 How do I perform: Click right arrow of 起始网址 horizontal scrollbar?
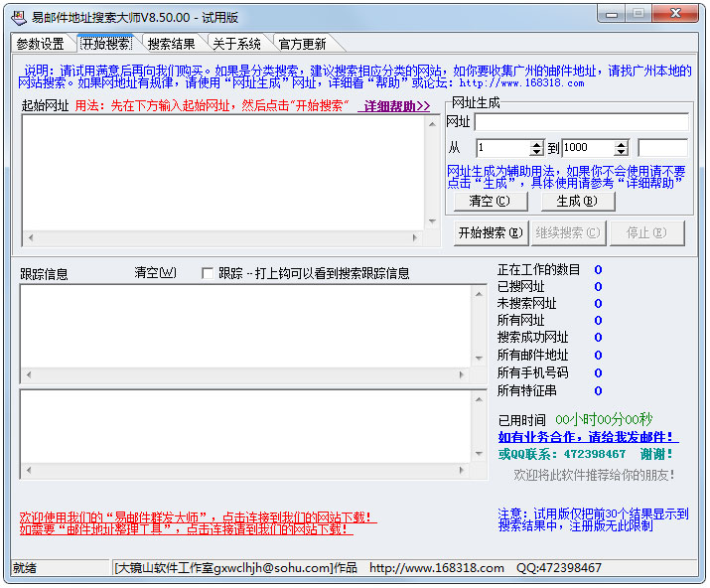point(415,237)
